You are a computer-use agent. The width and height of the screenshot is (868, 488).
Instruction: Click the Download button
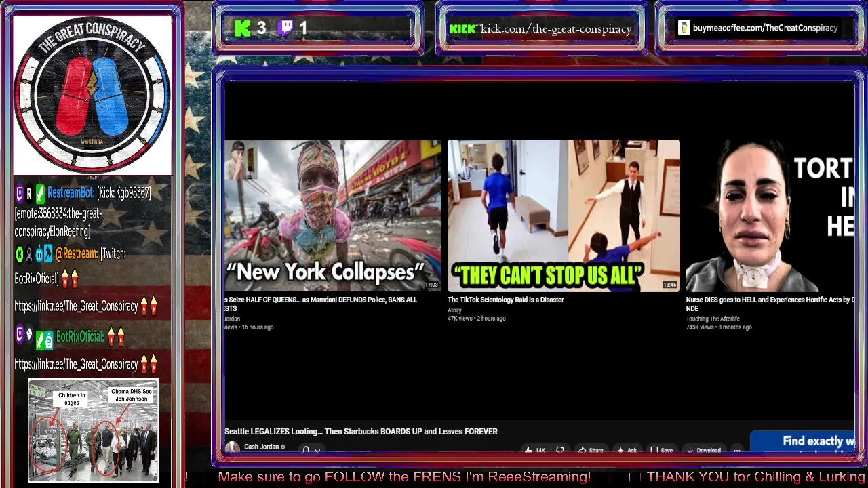coord(703,450)
